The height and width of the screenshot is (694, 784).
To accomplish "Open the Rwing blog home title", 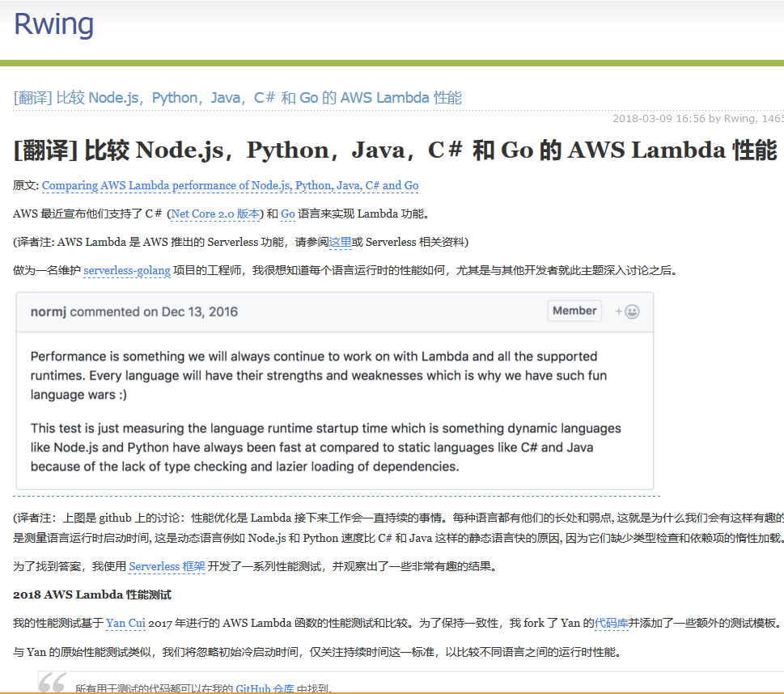I will point(53,23).
